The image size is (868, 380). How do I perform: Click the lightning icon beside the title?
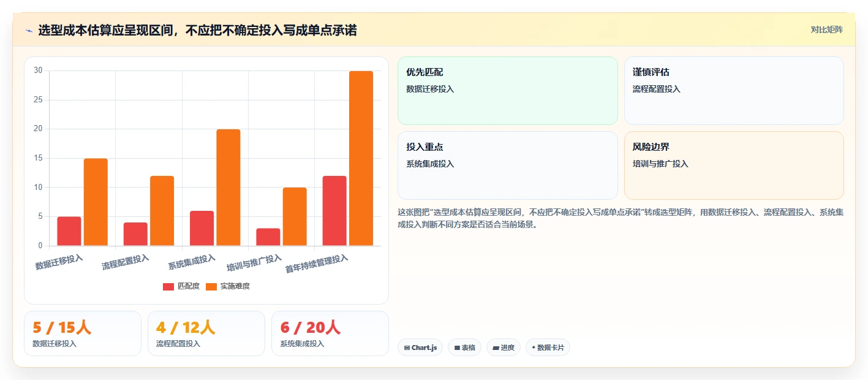pyautogui.click(x=29, y=30)
